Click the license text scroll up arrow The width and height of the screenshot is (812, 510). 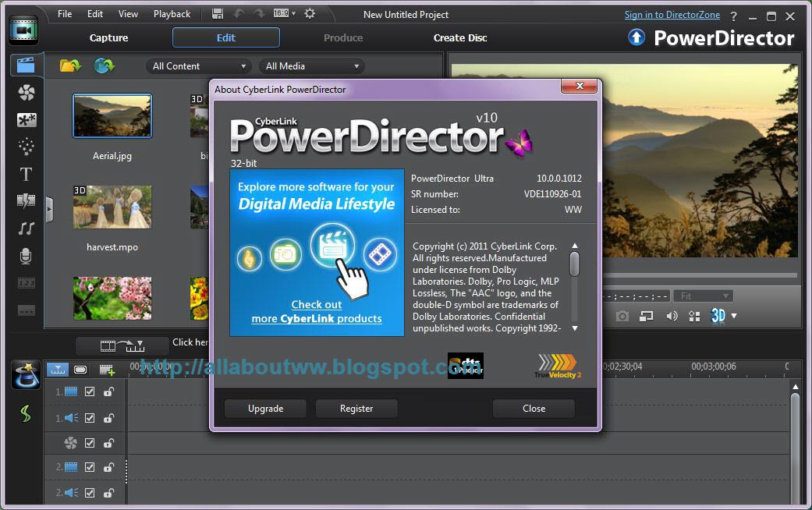(x=574, y=246)
